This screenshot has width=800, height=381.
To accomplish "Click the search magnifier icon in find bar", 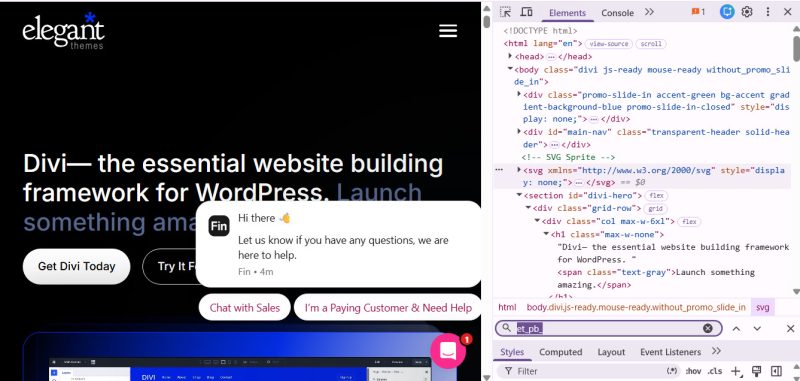I will [x=506, y=328].
